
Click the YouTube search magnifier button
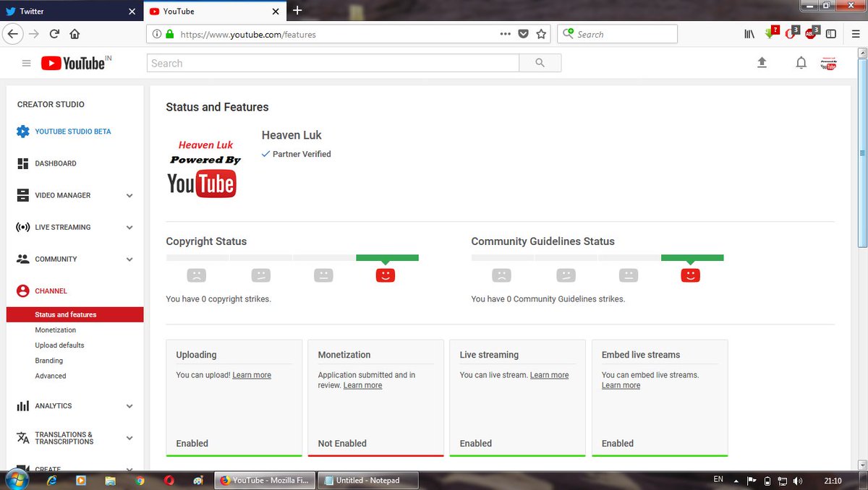tap(540, 64)
